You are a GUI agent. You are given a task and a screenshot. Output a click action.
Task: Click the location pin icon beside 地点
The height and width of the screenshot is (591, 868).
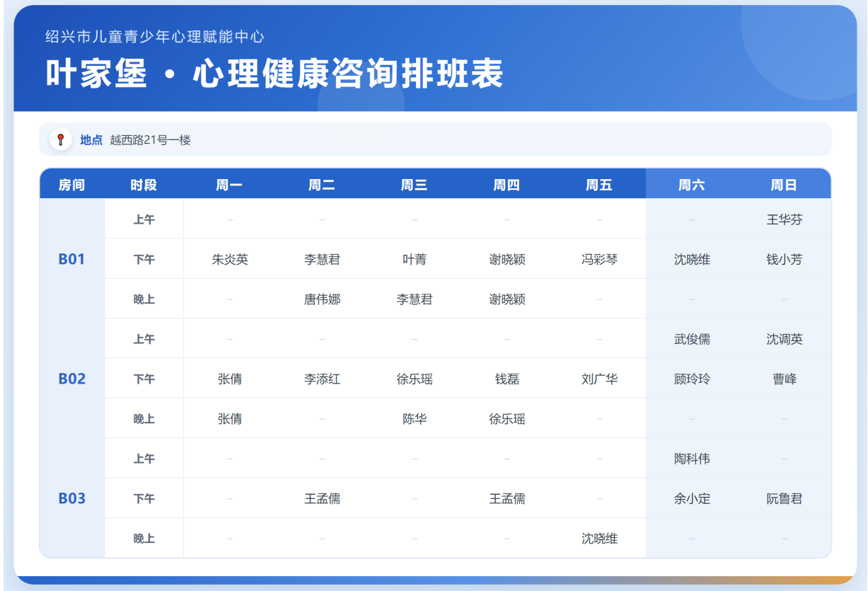61,140
